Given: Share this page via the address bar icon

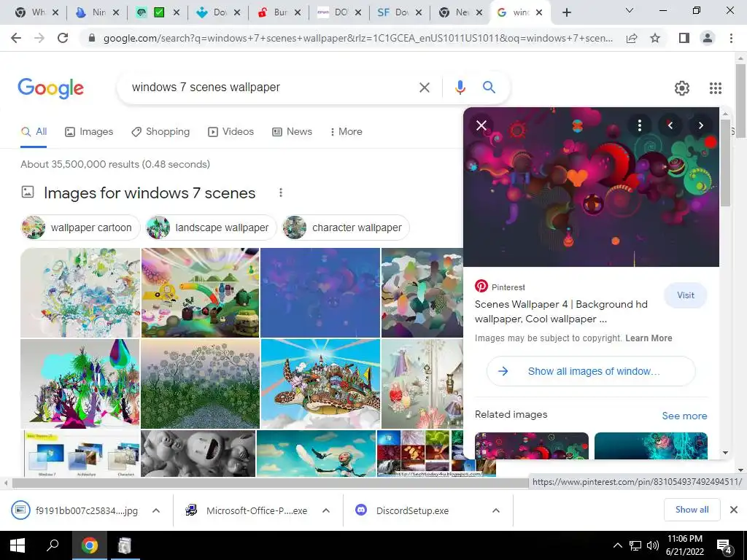Looking at the screenshot, I should point(632,38).
